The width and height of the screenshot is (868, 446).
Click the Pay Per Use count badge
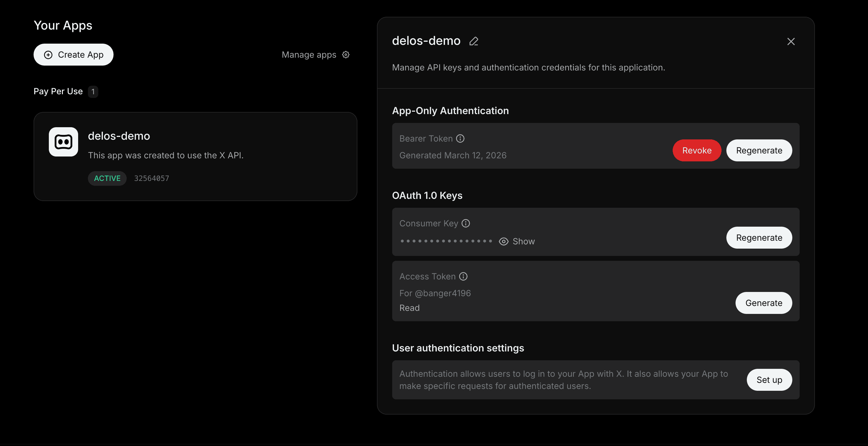(x=93, y=92)
